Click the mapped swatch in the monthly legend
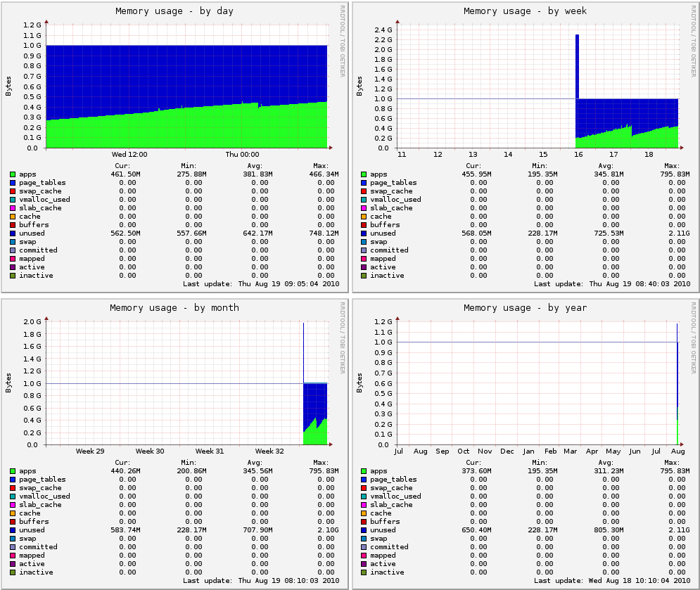Screen dimensions: 700x590 pos(13,556)
